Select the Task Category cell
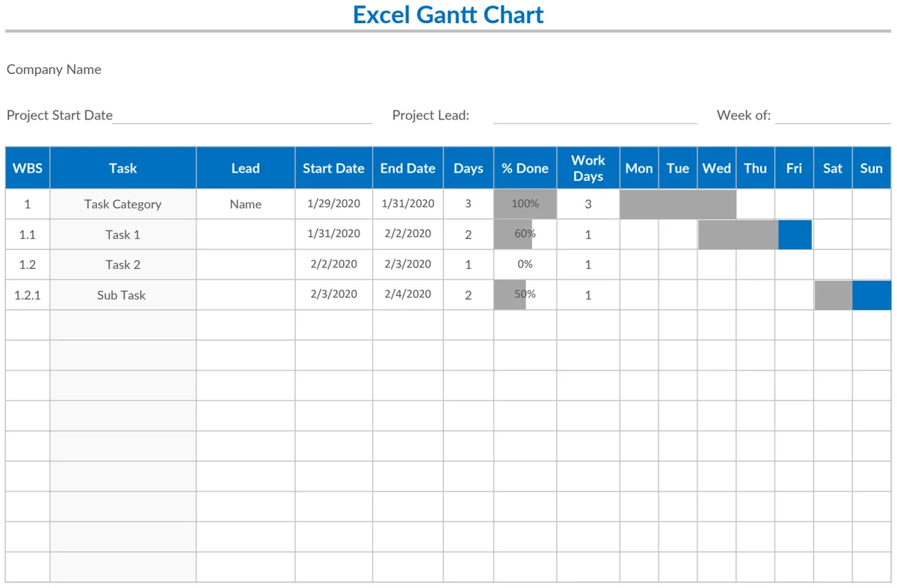The image size is (897, 588). click(x=123, y=204)
